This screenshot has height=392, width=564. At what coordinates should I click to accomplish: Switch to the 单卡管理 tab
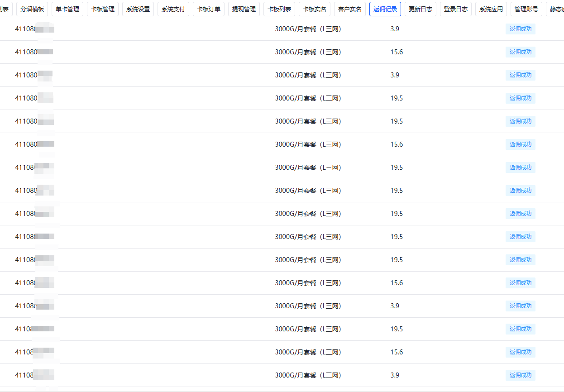[x=67, y=9]
